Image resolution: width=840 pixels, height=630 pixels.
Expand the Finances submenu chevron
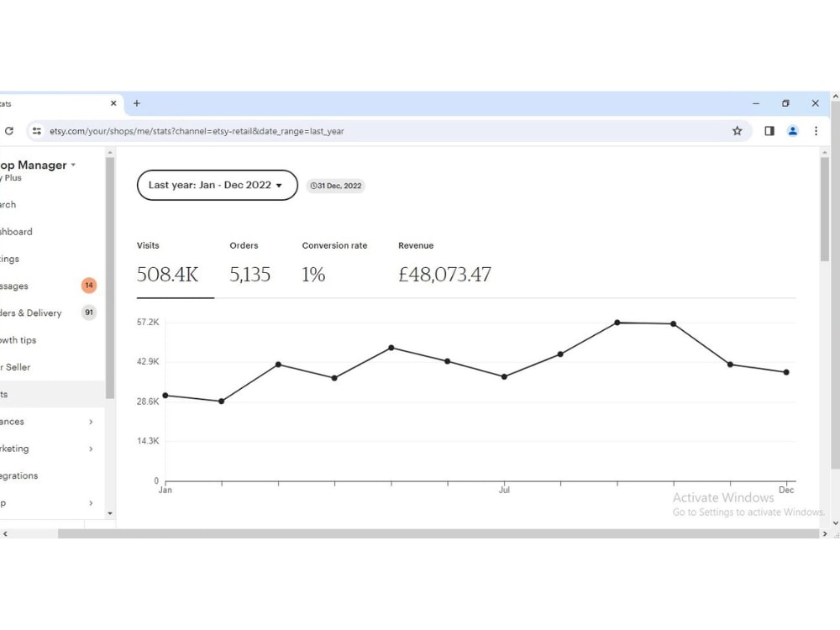coord(91,422)
